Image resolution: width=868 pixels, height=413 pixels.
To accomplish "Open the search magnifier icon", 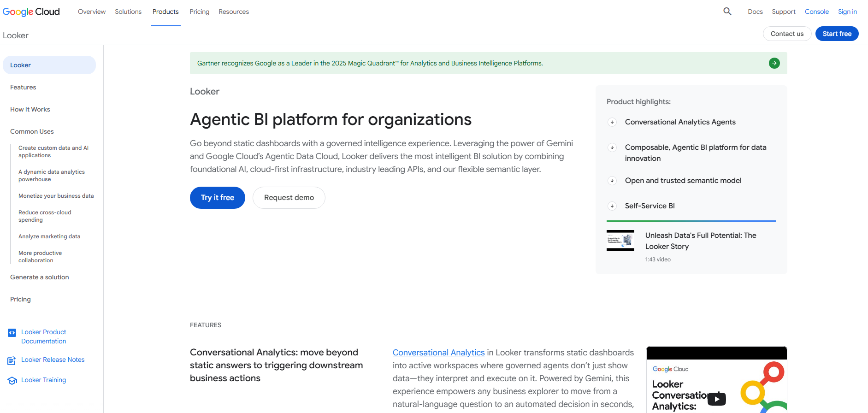I will [x=727, y=12].
